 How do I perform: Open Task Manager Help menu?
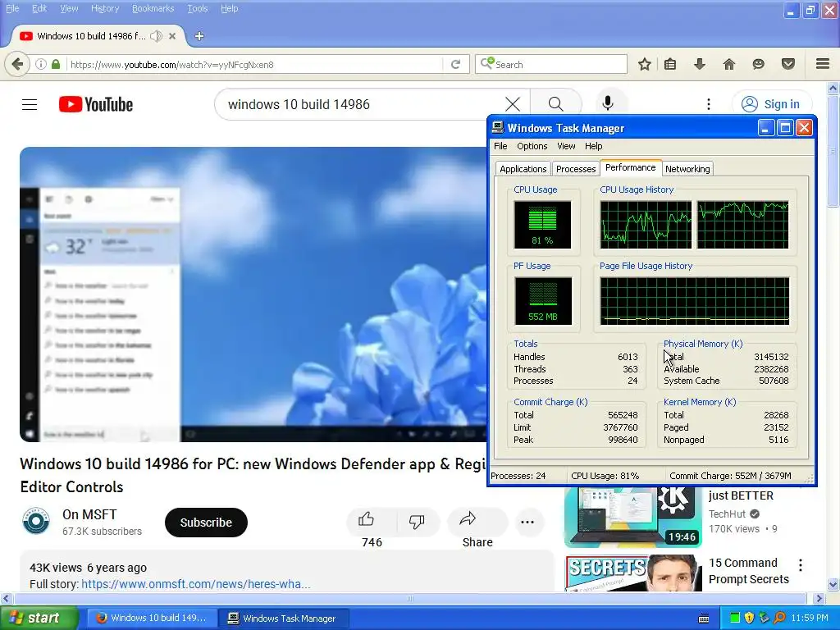click(x=593, y=146)
